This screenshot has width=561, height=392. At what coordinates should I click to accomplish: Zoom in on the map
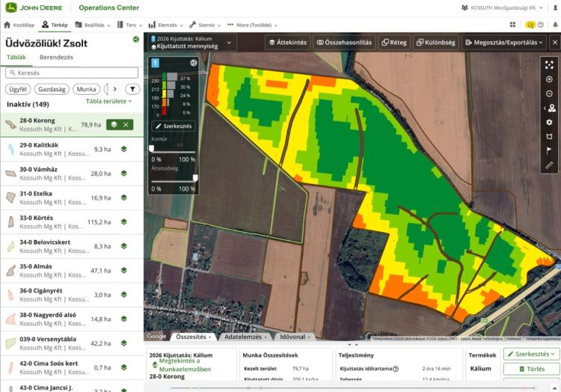(x=549, y=79)
